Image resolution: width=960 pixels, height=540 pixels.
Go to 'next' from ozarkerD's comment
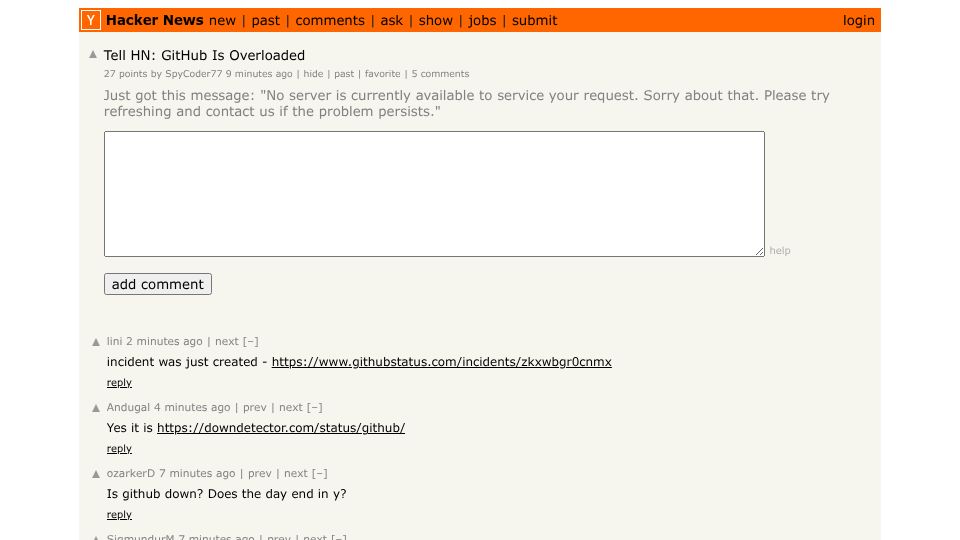pyautogui.click(x=296, y=473)
